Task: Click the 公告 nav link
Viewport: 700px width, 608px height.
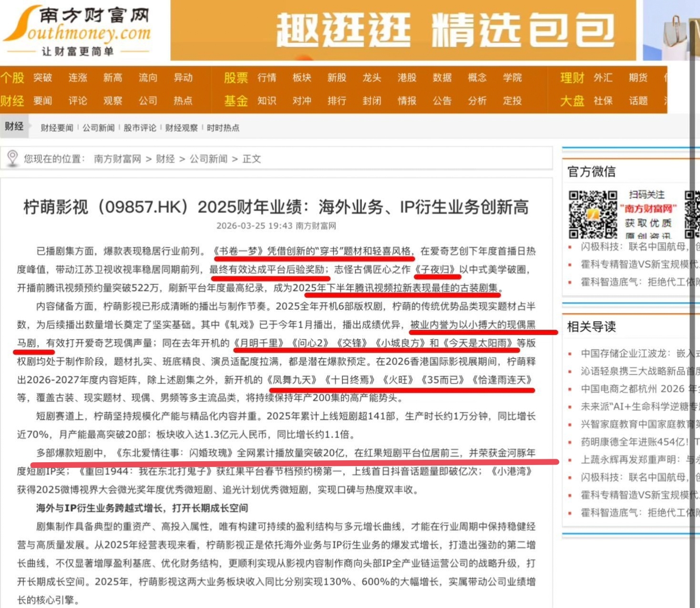Action: coord(442,101)
